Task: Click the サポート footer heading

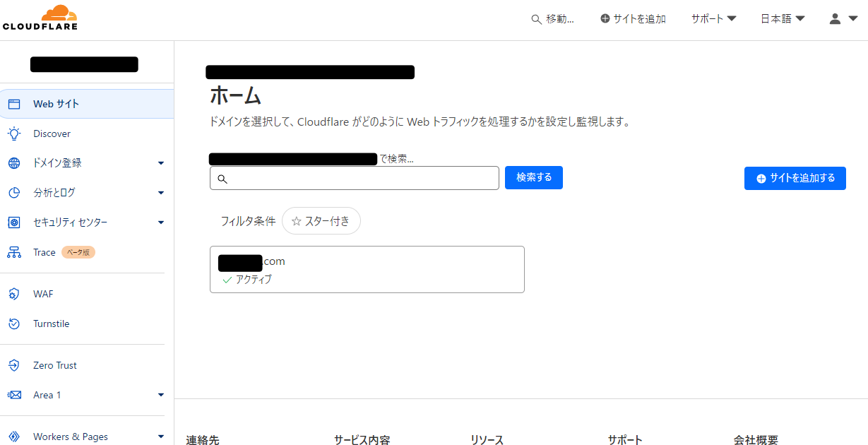Action: click(625, 440)
